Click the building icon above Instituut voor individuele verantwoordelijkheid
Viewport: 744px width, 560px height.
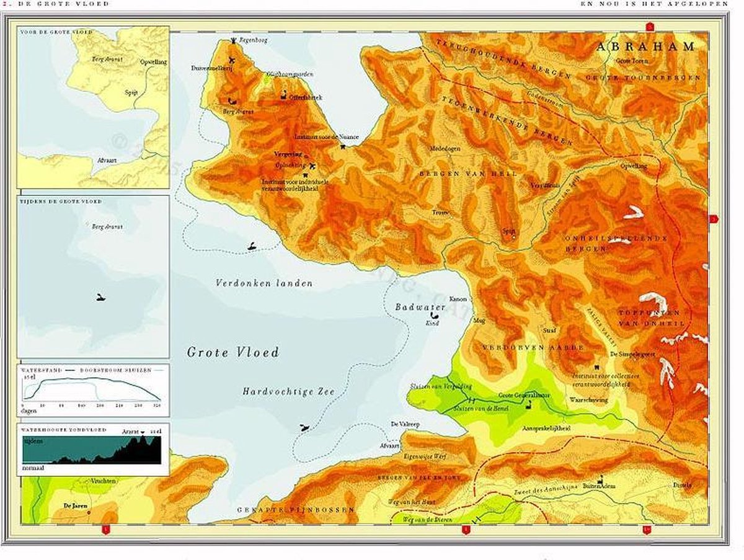[304, 176]
